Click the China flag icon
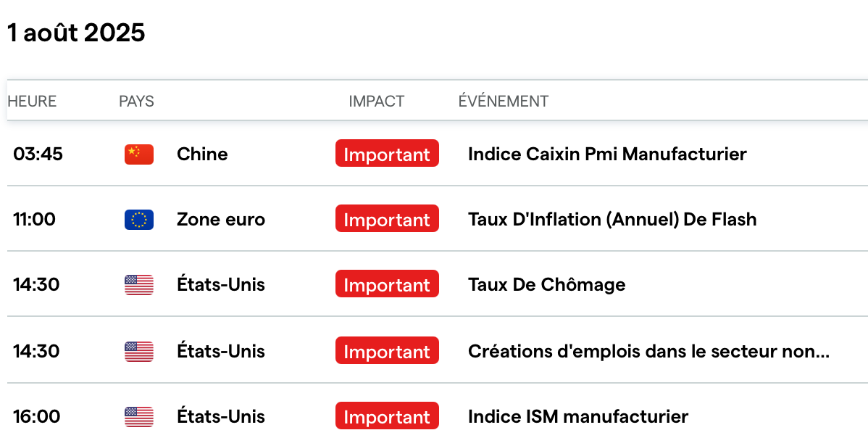 (x=139, y=154)
